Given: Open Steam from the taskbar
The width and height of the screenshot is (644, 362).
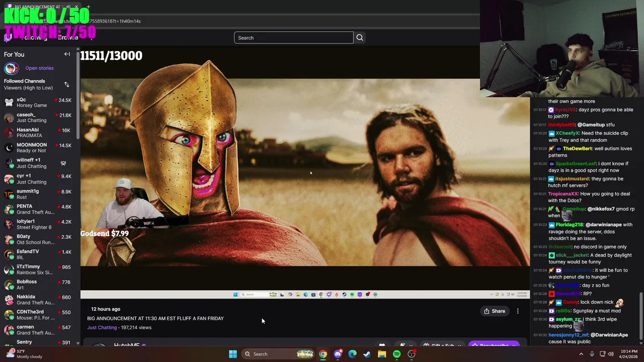Looking at the screenshot, I should coord(367,354).
